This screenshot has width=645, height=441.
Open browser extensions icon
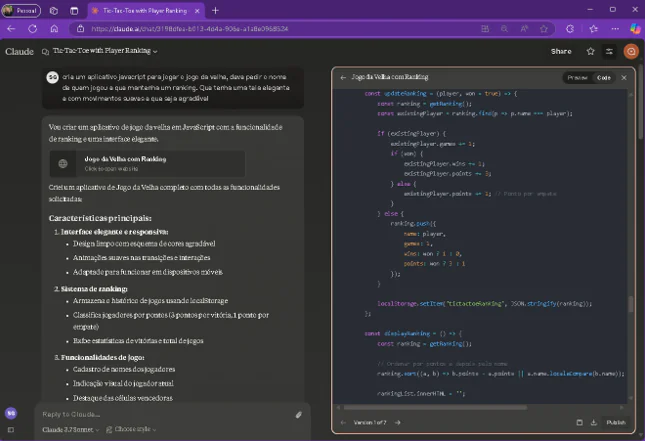pyautogui.click(x=570, y=29)
